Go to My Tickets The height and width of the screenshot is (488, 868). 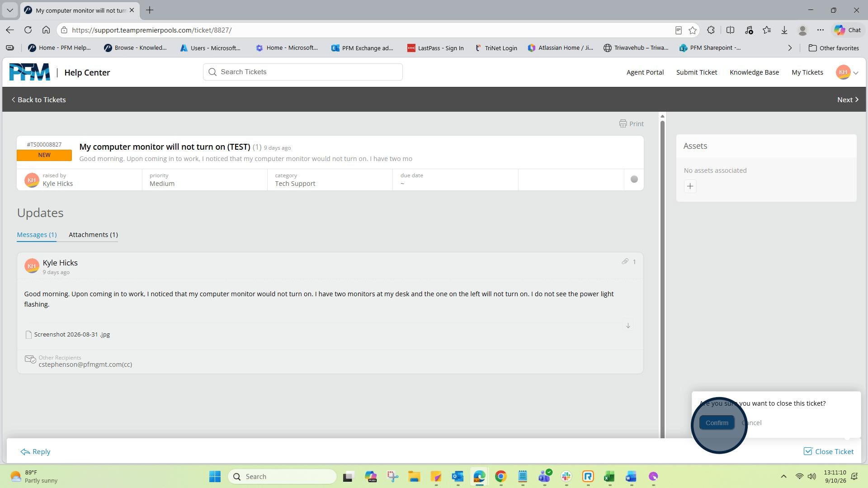[807, 72]
